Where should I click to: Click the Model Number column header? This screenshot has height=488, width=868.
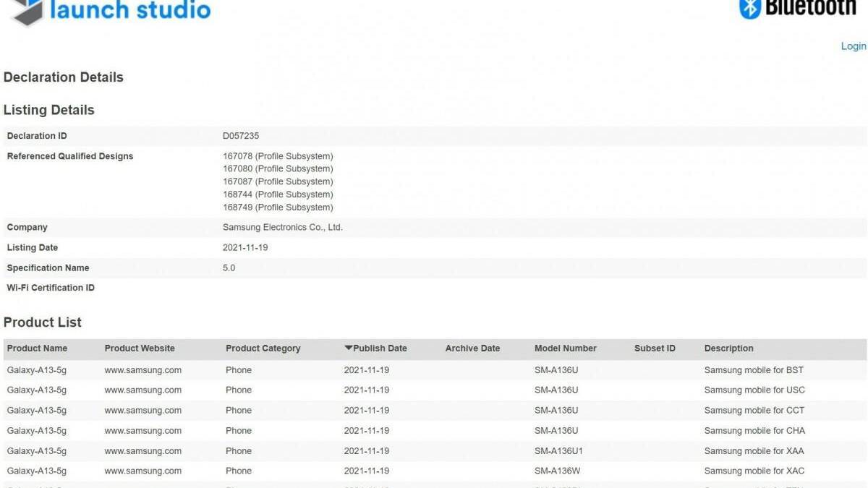(x=566, y=348)
